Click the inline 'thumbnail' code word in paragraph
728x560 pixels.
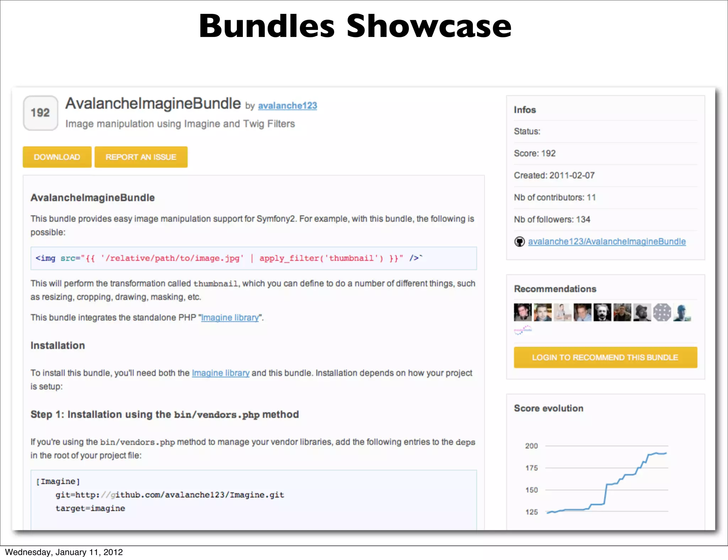point(215,284)
